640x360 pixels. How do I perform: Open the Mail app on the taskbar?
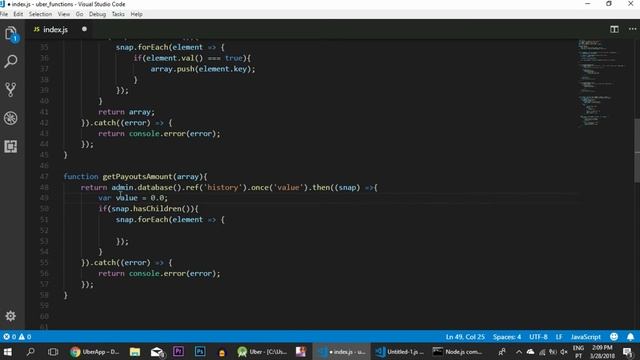click(157, 351)
